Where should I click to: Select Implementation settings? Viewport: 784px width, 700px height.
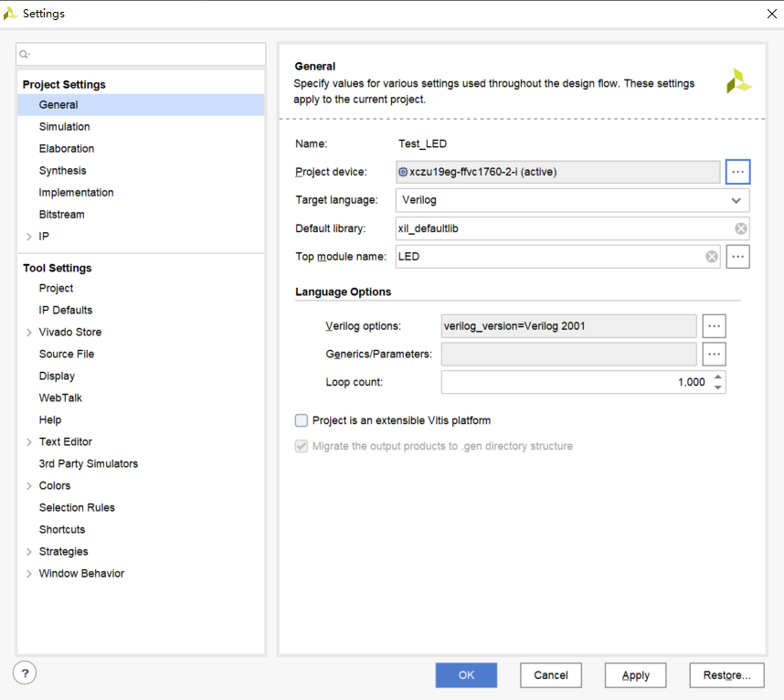(x=76, y=193)
